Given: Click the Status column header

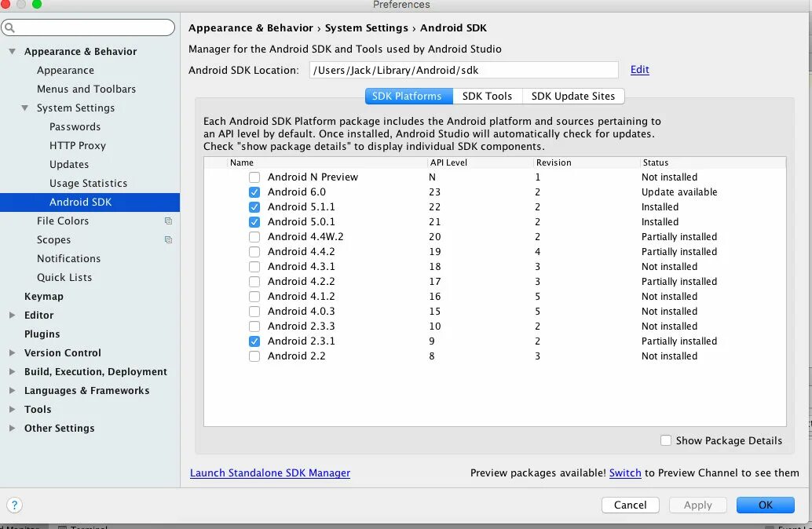Looking at the screenshot, I should (x=713, y=162).
